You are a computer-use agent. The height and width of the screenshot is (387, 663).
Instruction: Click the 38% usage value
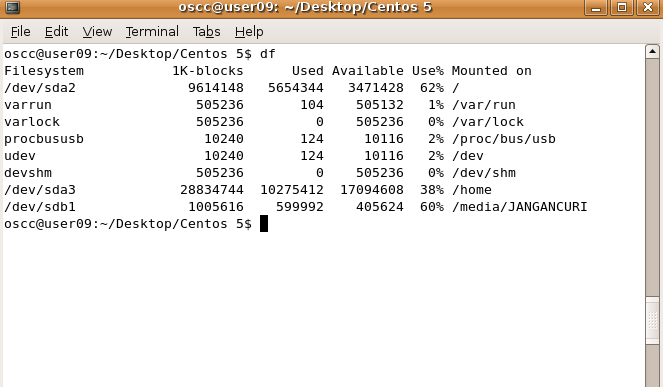432,190
